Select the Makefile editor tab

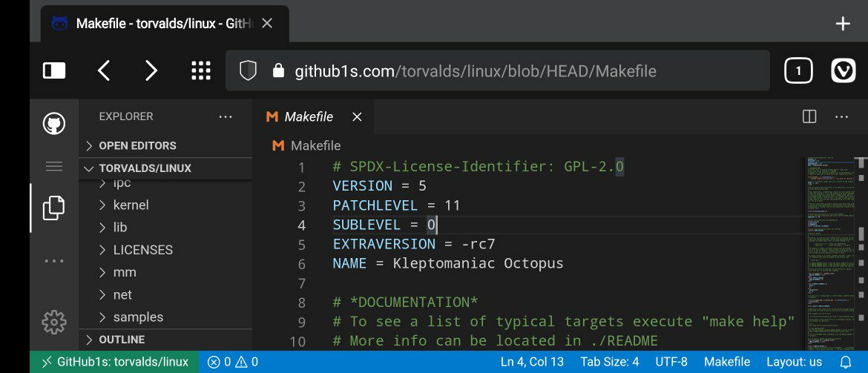click(313, 116)
